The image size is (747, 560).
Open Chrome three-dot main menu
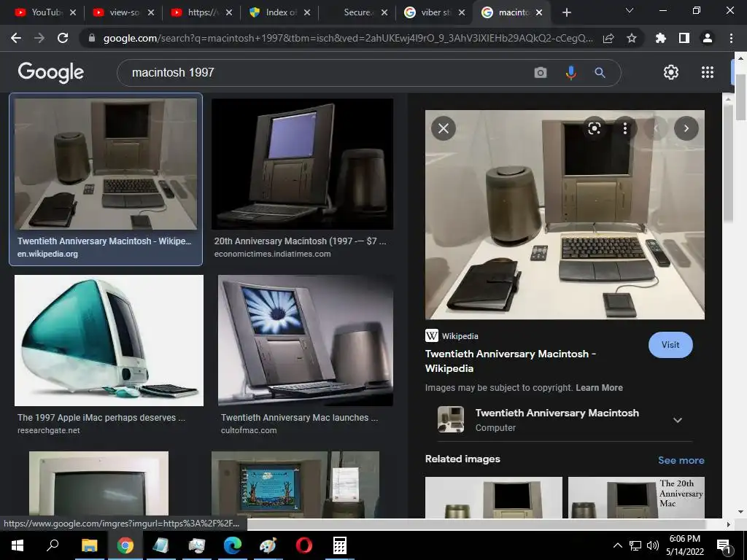[731, 38]
